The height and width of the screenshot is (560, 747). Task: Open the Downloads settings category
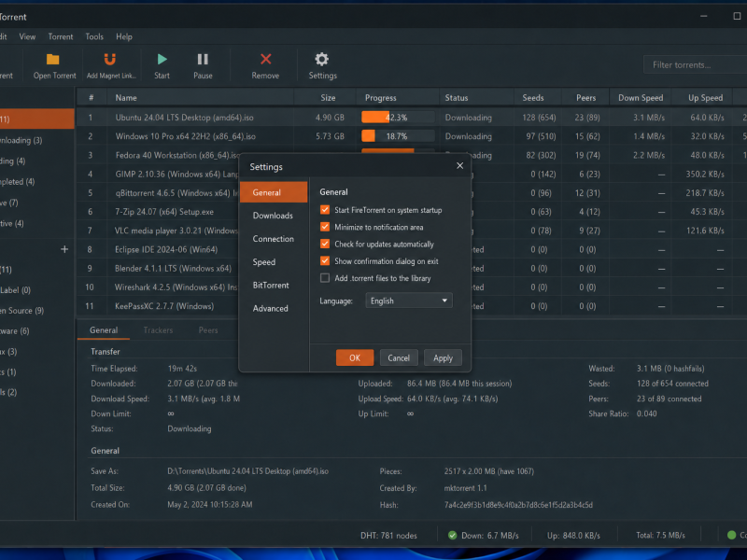(274, 216)
